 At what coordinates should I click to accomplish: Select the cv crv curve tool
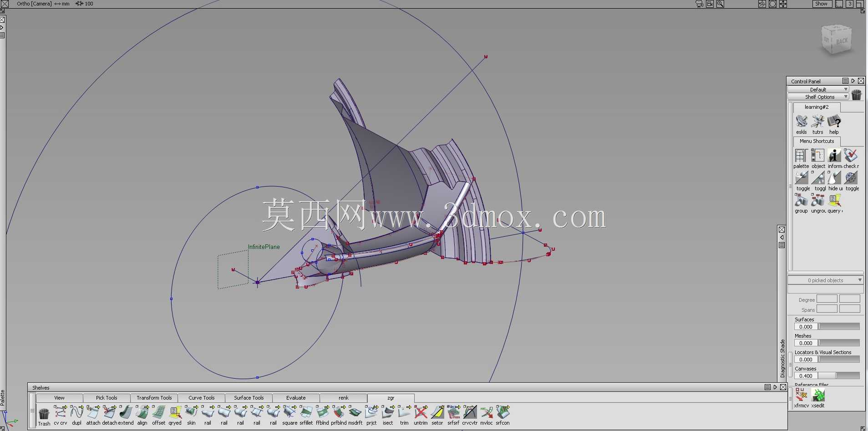pyautogui.click(x=60, y=412)
